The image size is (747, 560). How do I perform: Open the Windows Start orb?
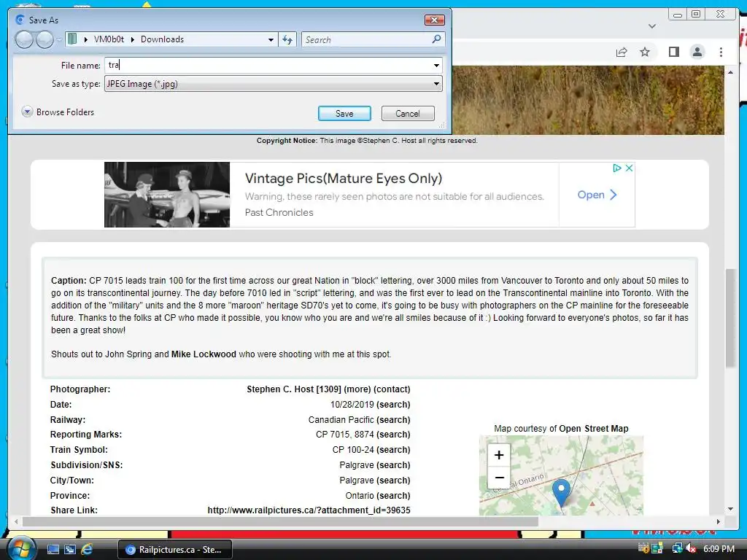20,549
